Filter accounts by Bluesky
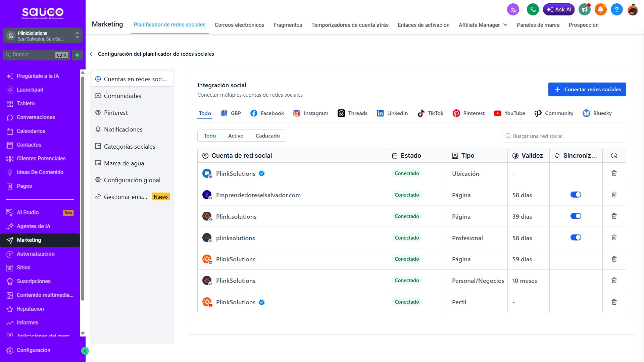Screen dimensions: 644x362 click(597, 113)
